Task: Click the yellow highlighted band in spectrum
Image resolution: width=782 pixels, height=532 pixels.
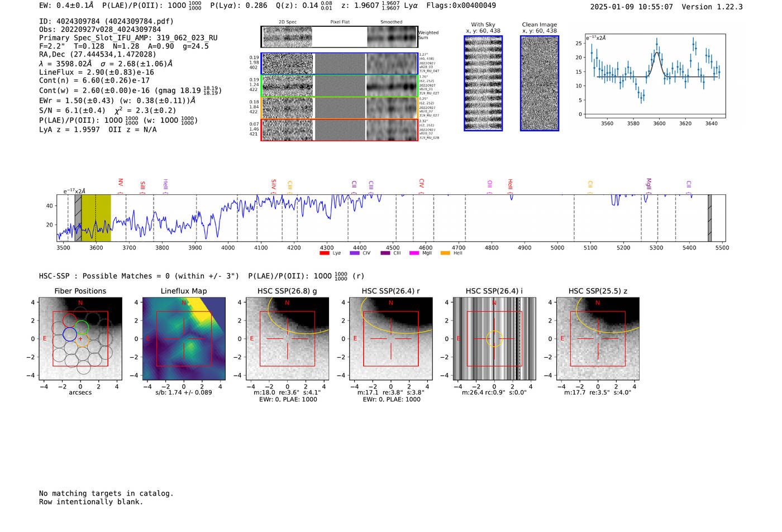Action: (x=96, y=218)
